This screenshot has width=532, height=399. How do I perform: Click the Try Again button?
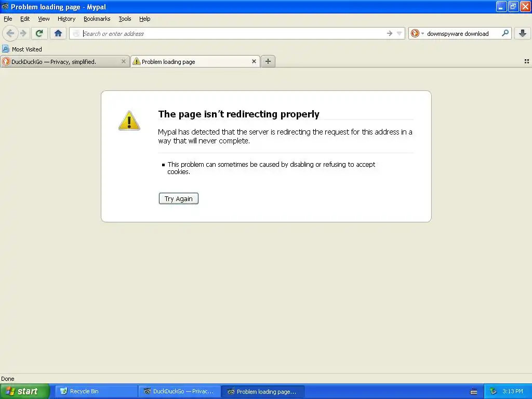tap(179, 198)
